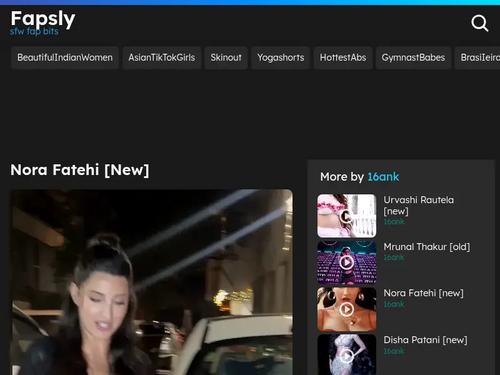Screen dimensions: 500x375
Task: Click the Nora Fatehi [new] sidebar title
Action: pyautogui.click(x=423, y=293)
